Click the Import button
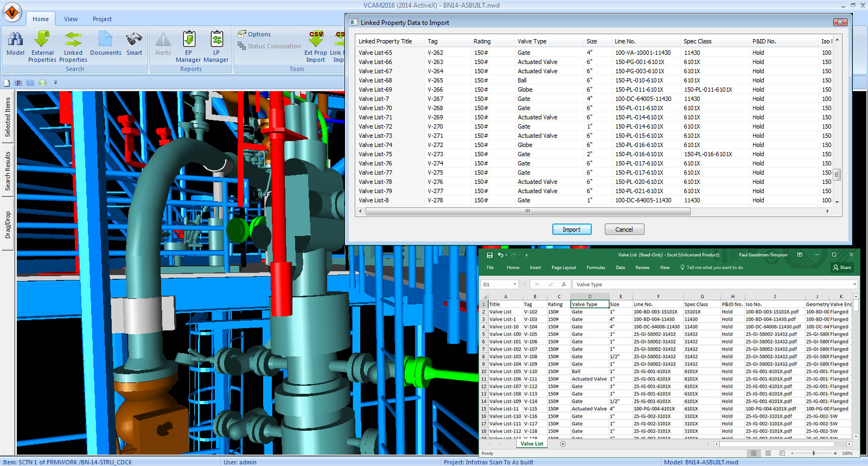Viewport: 868px width, 466px height. 571,229
